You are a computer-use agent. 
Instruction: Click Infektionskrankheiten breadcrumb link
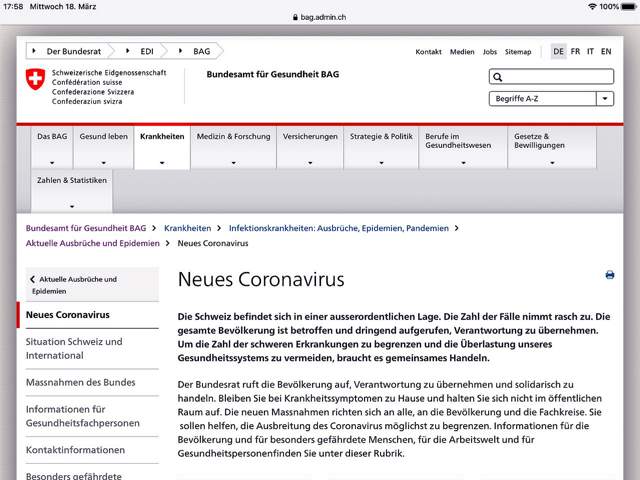(x=339, y=228)
